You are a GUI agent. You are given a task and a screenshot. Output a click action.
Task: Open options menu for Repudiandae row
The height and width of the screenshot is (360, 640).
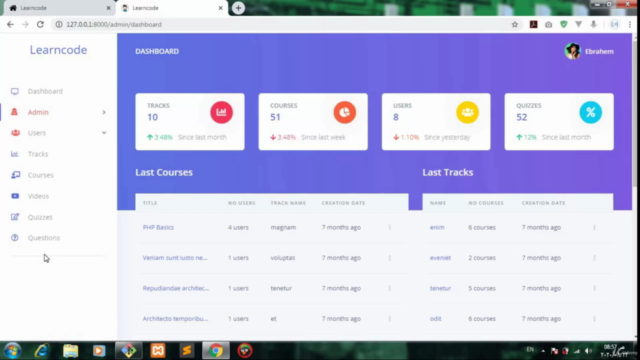pyautogui.click(x=390, y=288)
